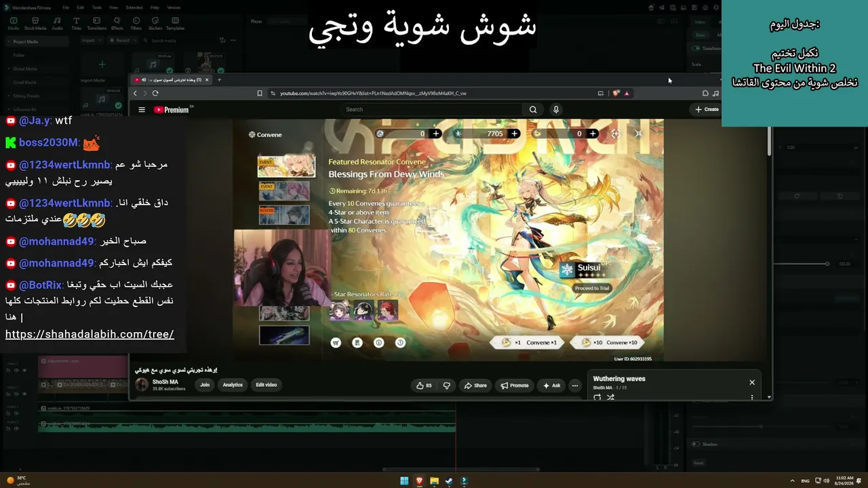This screenshot has height=488, width=868.
Task: Reload the YouTube page
Action: 155,93
